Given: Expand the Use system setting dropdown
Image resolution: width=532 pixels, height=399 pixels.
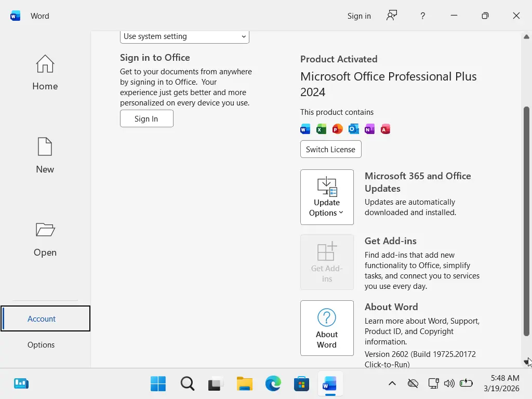Looking at the screenshot, I should (184, 36).
